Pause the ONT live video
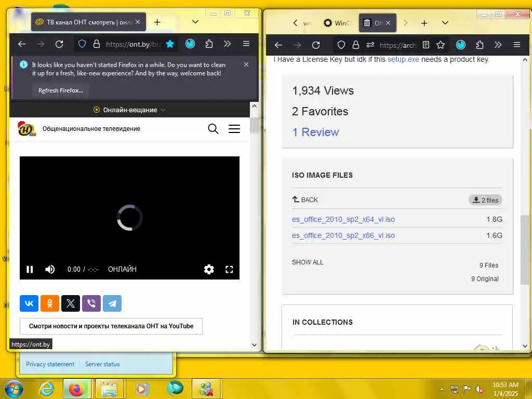The image size is (532, 399). (x=30, y=270)
